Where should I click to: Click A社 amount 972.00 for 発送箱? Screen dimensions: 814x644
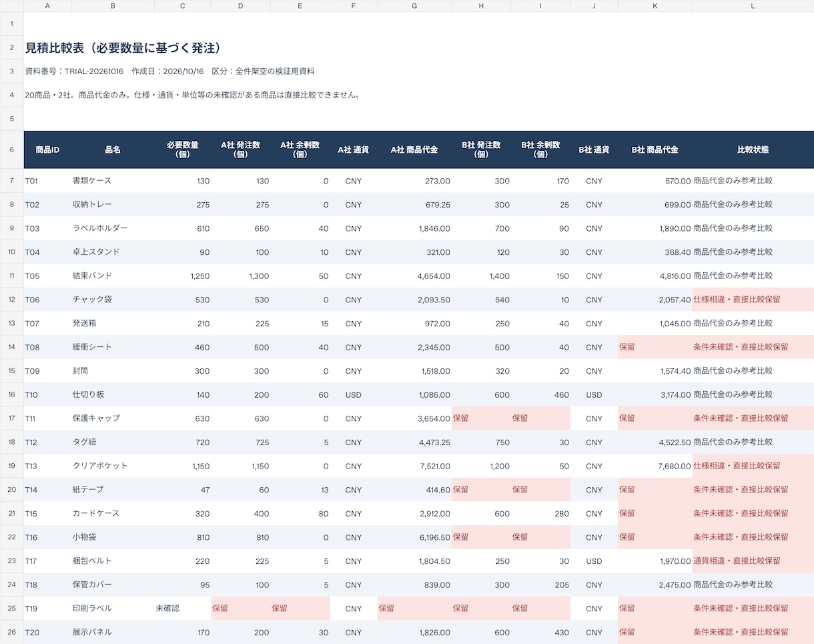(x=414, y=323)
